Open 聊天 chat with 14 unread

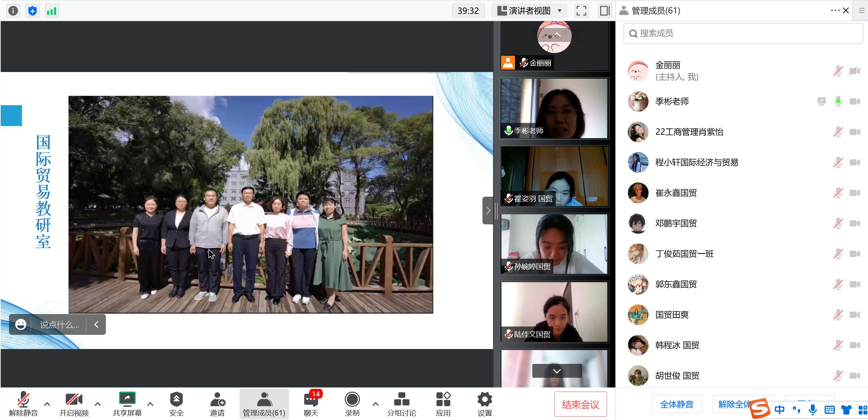coord(311,404)
